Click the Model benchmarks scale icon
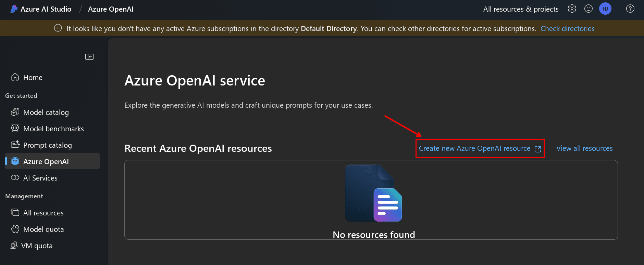 click(x=15, y=129)
